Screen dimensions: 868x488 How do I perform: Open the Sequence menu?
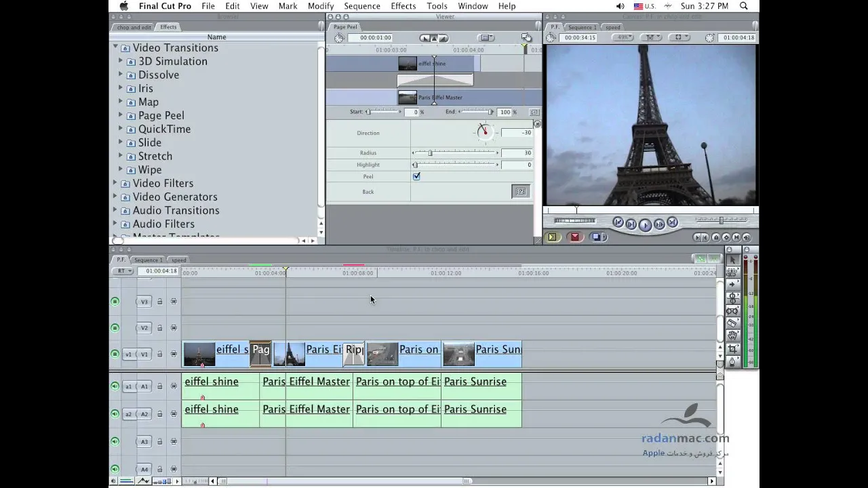coord(362,6)
